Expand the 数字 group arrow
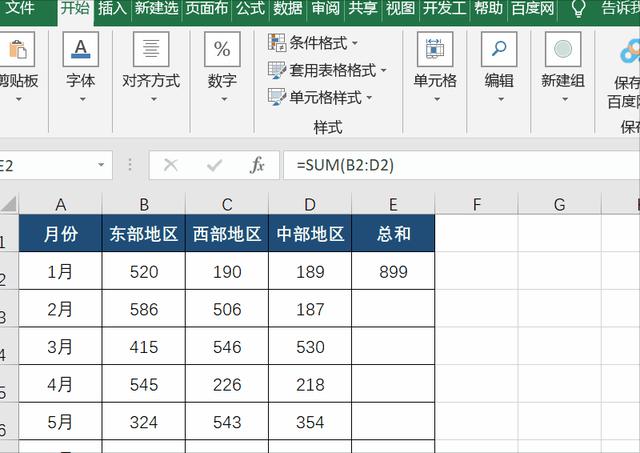The width and height of the screenshot is (640, 453). click(224, 99)
